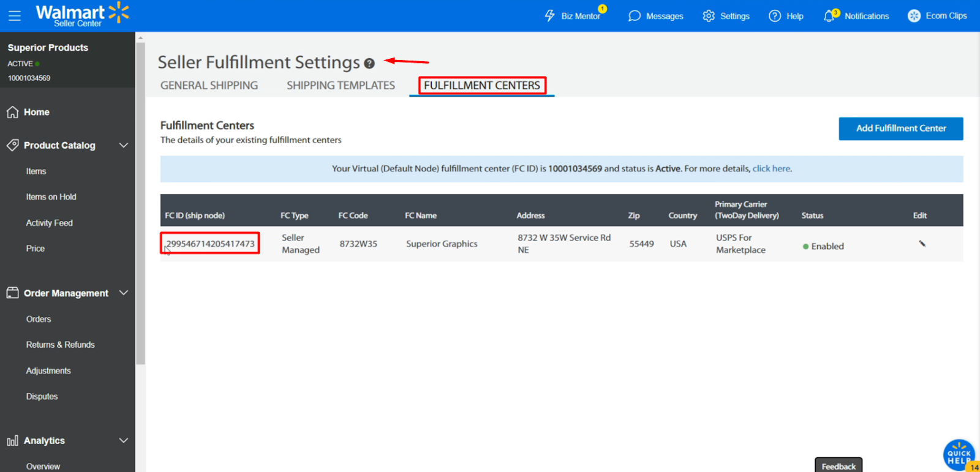Click the FC Type column header
980x472 pixels.
(295, 215)
